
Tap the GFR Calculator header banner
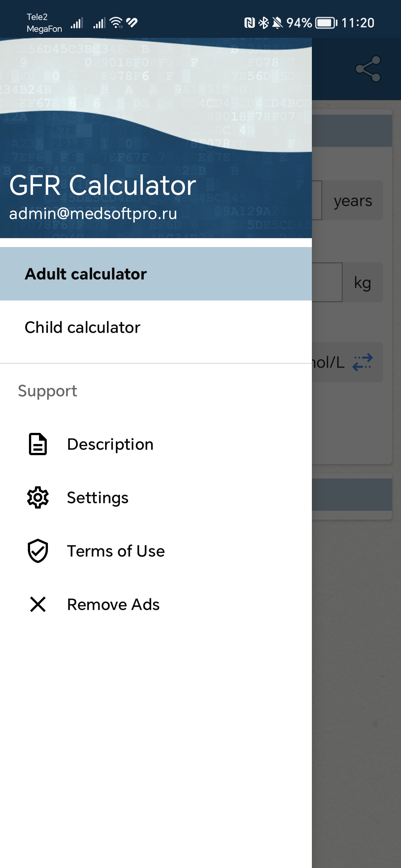pyautogui.click(x=156, y=138)
